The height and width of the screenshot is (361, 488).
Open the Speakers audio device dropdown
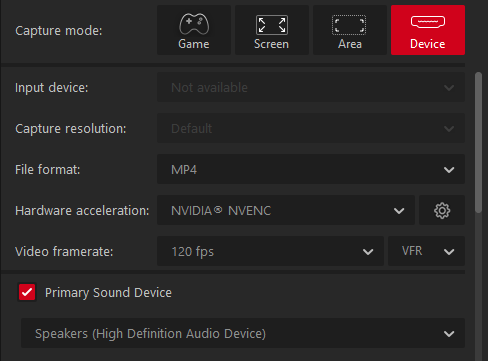pos(243,333)
